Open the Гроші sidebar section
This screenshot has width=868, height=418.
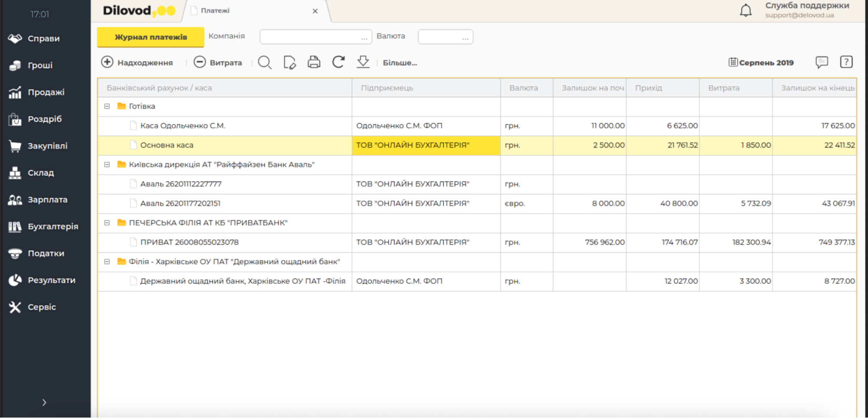point(30,65)
